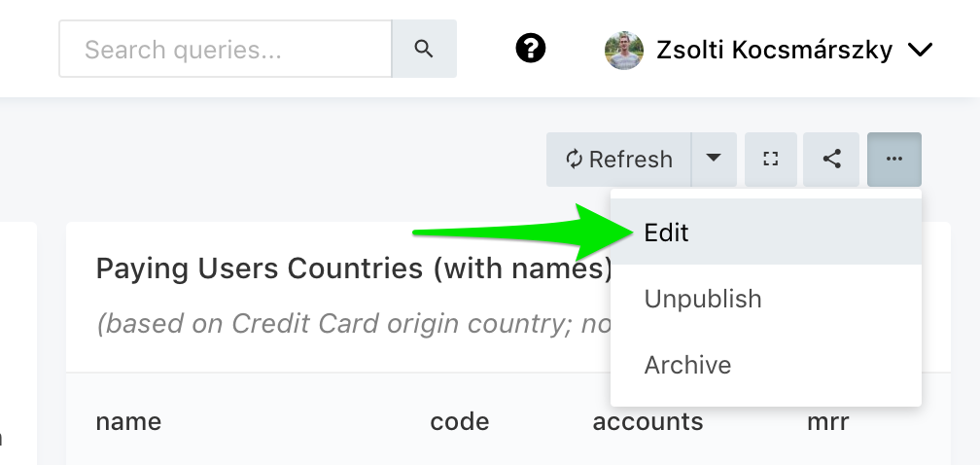This screenshot has height=465, width=980.
Task: Click the three-dot more options button
Action: tap(894, 159)
